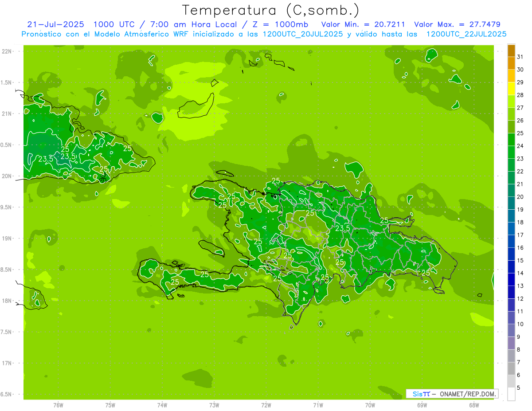Click the 'ONAMET/REP.DOM.' credit label

[467, 394]
